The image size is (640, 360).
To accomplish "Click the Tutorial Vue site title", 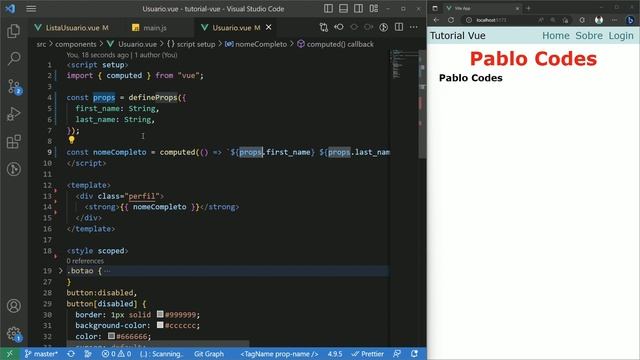I will [x=458, y=36].
